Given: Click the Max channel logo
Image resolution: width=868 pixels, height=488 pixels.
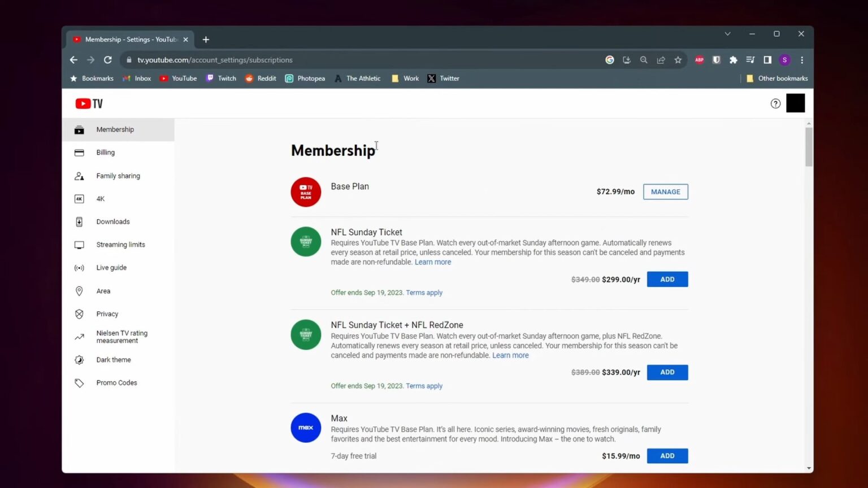Looking at the screenshot, I should [x=306, y=428].
